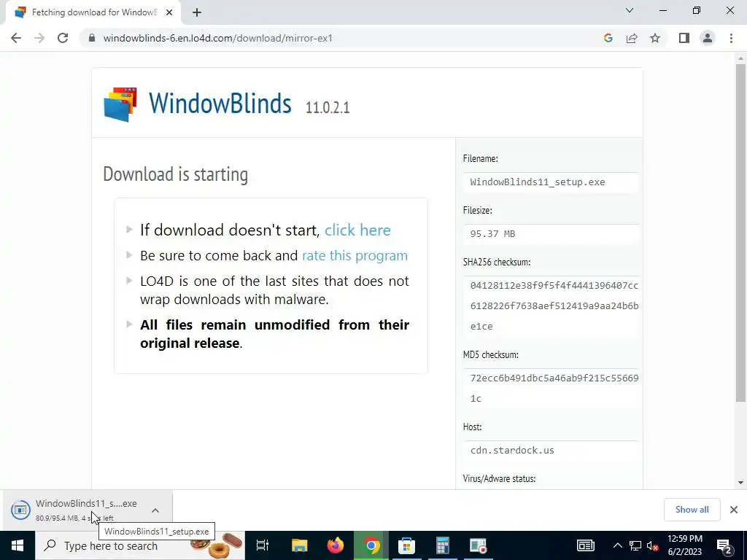The image size is (747, 560).
Task: Click the page vertical scrollbar
Action: click(x=740, y=231)
